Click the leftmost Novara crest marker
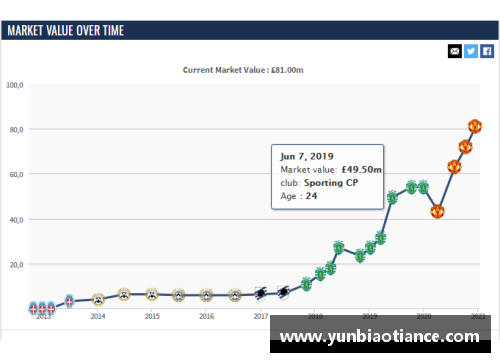This screenshot has height=362, width=500. (33, 308)
